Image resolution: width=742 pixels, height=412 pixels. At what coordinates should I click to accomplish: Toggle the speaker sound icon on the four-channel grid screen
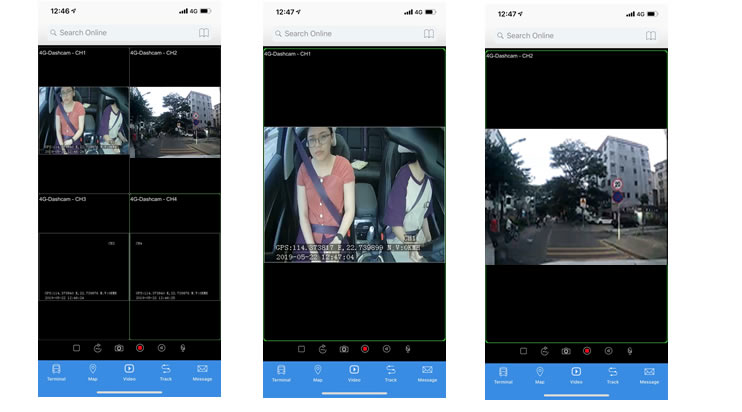(161, 348)
